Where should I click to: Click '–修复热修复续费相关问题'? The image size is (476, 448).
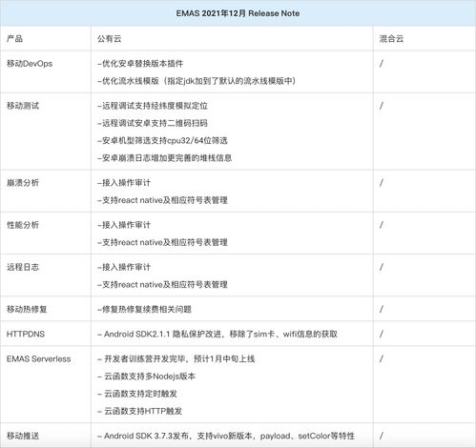(144, 309)
